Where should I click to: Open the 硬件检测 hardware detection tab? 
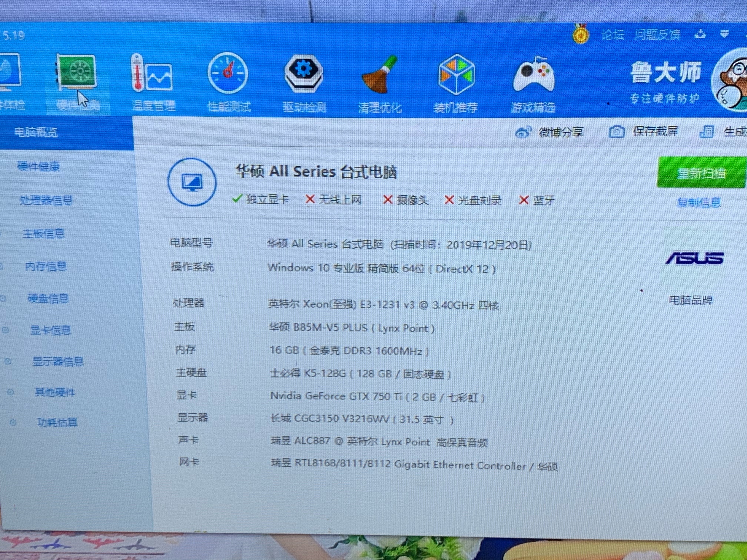pos(77,82)
